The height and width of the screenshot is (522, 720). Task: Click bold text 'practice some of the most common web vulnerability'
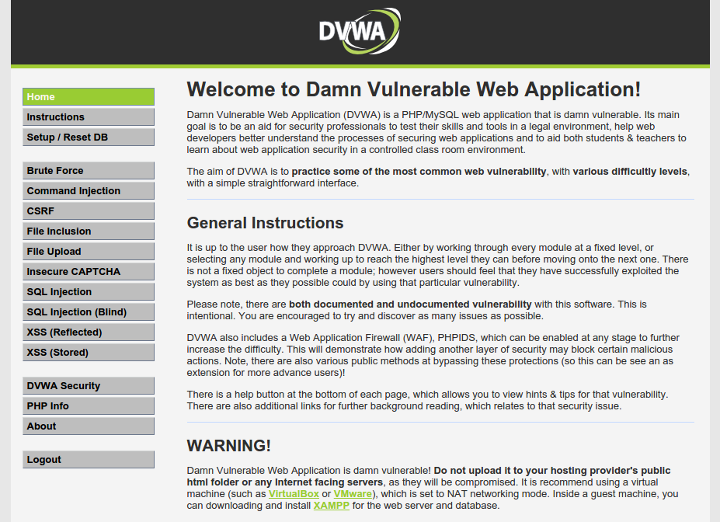[419, 172]
